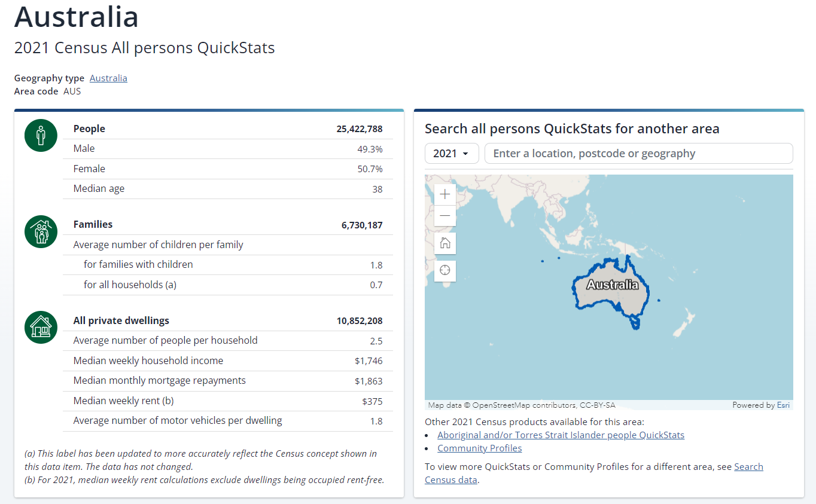
Task: Click the find my location crosshair icon
Action: (444, 270)
